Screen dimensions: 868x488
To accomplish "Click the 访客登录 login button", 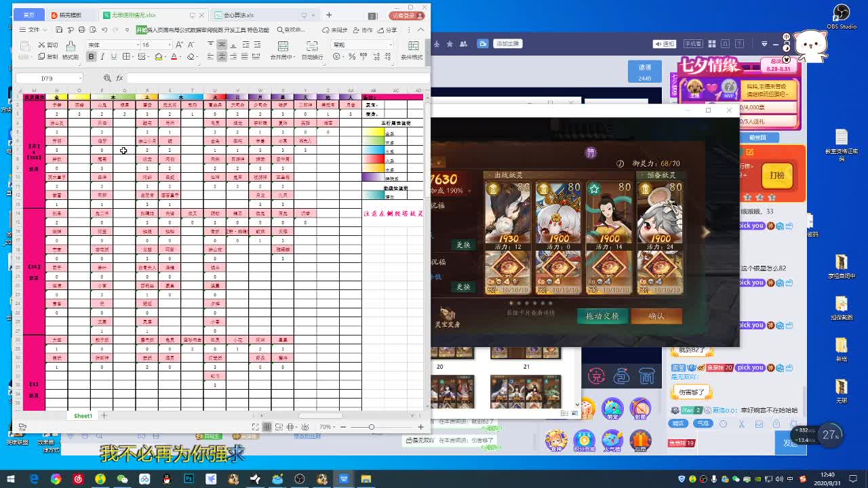I will (x=407, y=15).
